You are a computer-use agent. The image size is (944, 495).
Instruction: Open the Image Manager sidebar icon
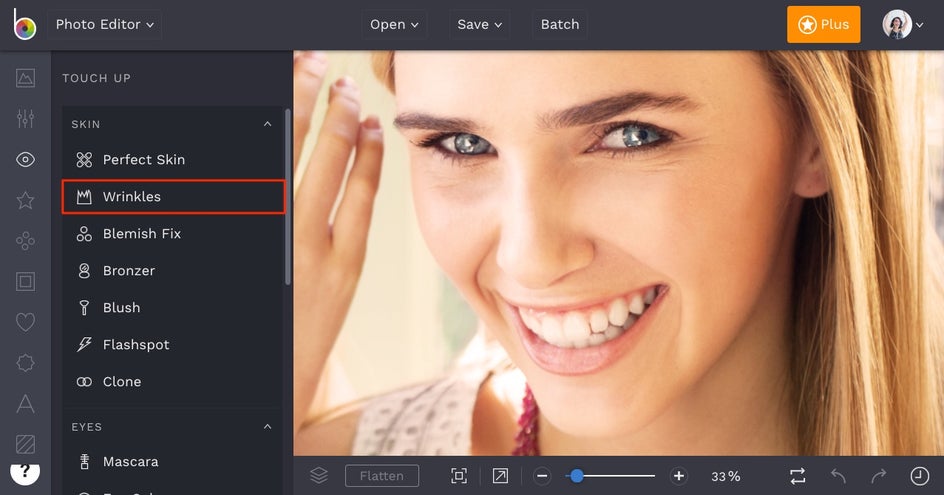(25, 78)
